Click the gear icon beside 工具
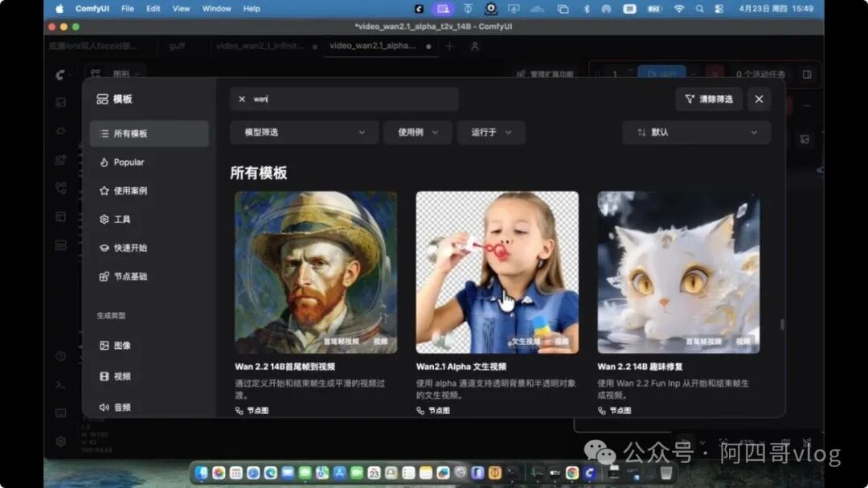The height and width of the screenshot is (488, 868). [x=104, y=219]
